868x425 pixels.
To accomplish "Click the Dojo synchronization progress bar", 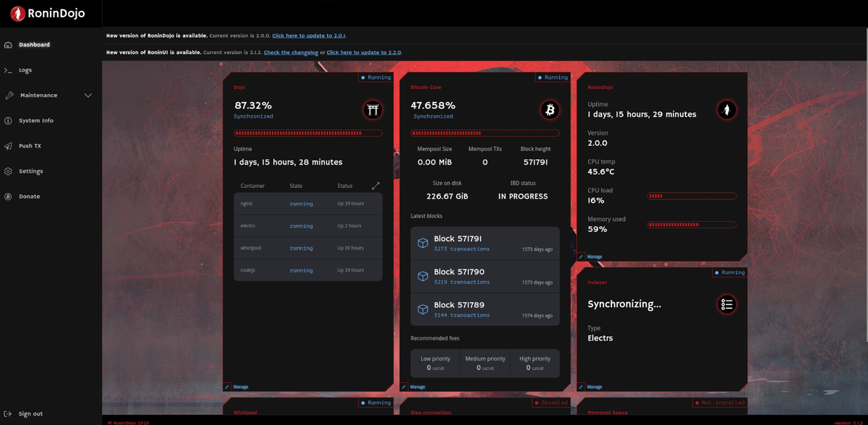I will 307,133.
